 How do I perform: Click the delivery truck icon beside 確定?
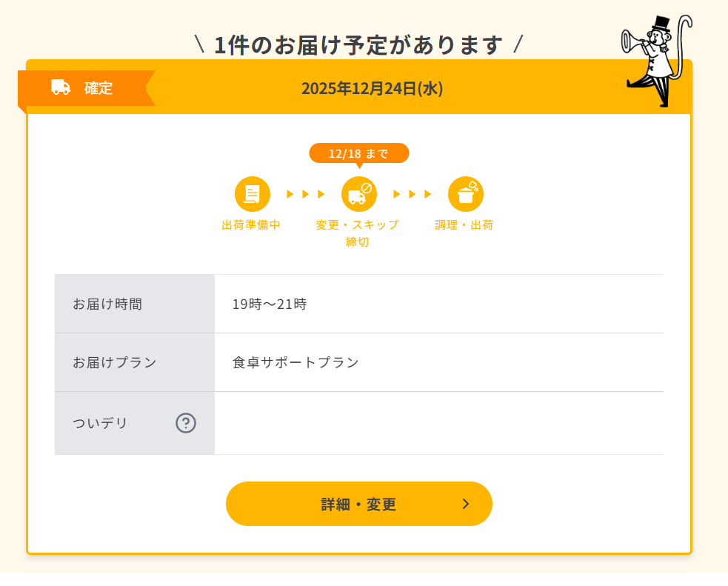pyautogui.click(x=61, y=87)
